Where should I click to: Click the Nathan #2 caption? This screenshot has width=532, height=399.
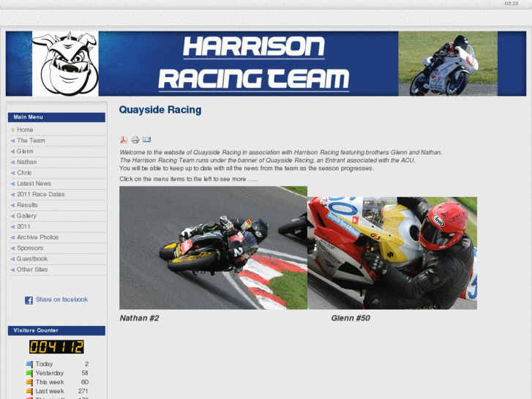click(139, 318)
